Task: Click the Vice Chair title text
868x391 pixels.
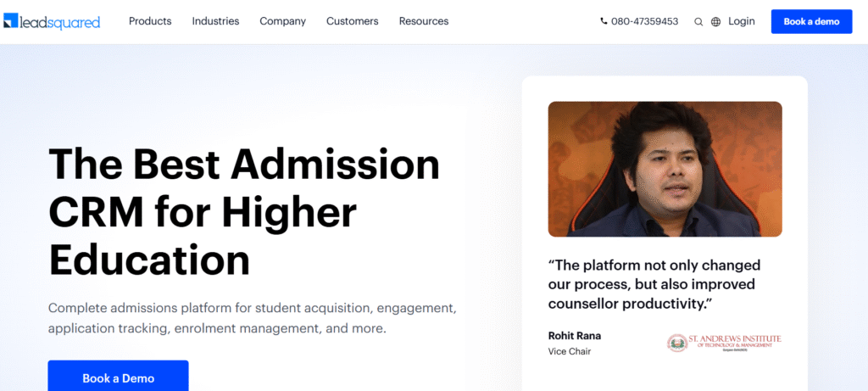Action: tap(570, 351)
